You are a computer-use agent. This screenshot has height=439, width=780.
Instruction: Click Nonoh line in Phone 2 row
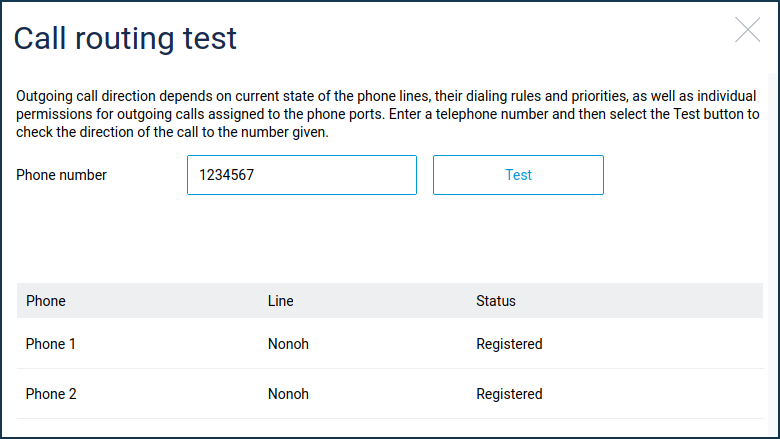click(288, 394)
